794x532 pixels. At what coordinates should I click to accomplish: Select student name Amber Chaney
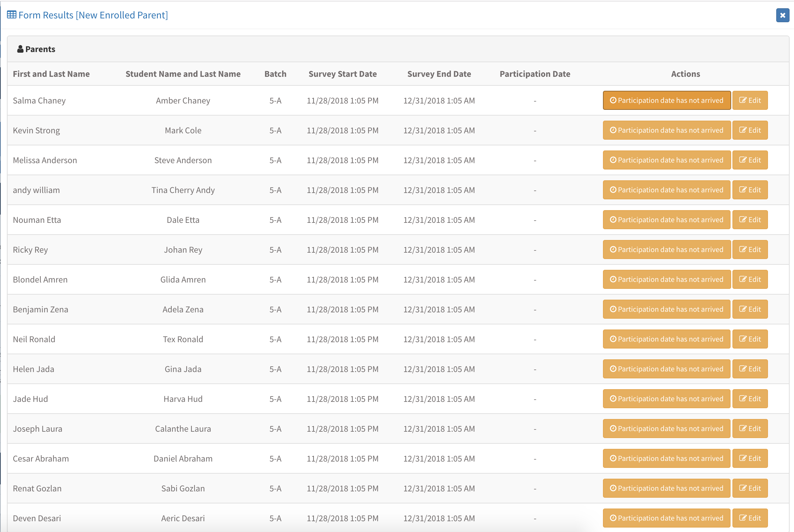pos(183,100)
